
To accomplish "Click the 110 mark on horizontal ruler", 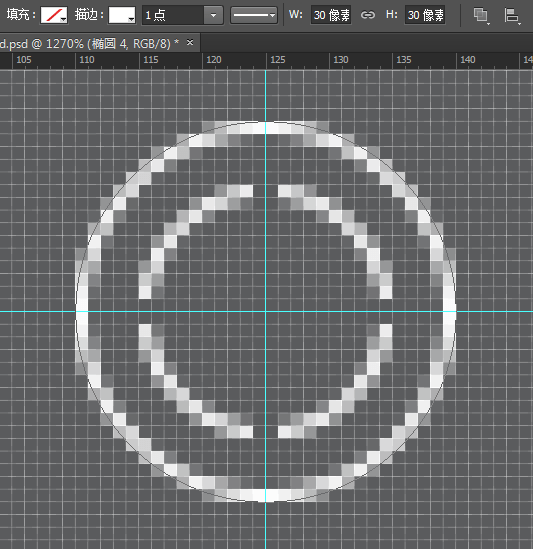I will 86,60.
